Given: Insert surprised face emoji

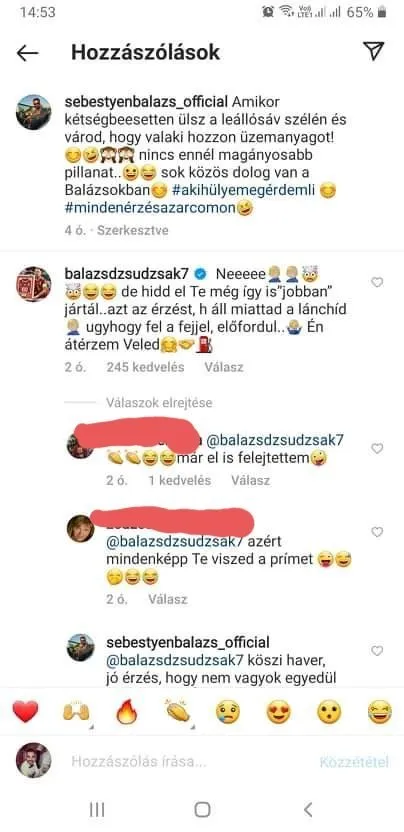Looking at the screenshot, I should pos(329,712).
